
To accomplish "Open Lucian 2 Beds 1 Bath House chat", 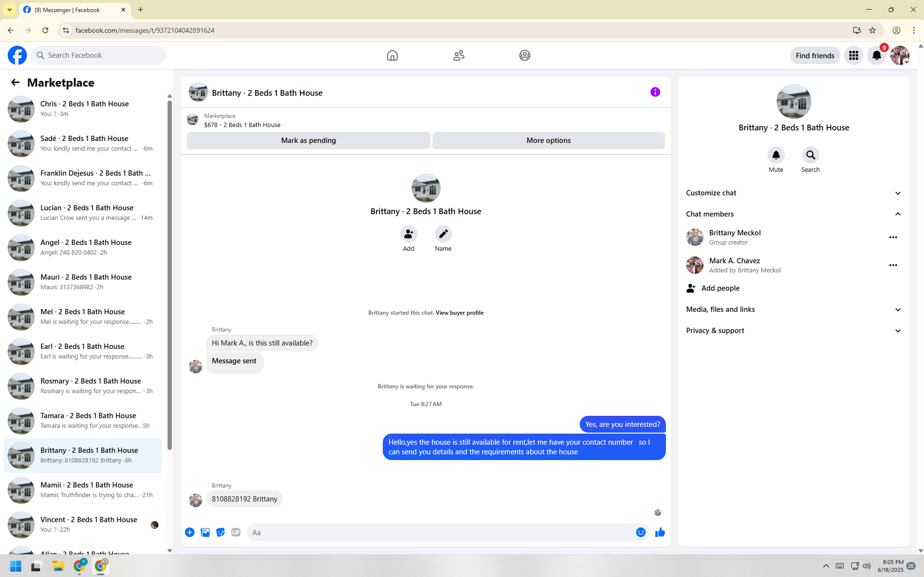I will pos(83,213).
